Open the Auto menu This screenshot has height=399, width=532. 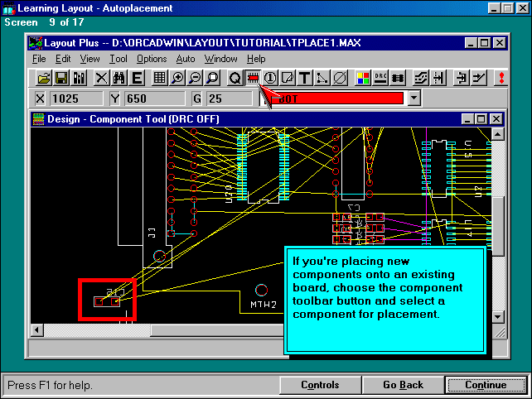tap(186, 59)
